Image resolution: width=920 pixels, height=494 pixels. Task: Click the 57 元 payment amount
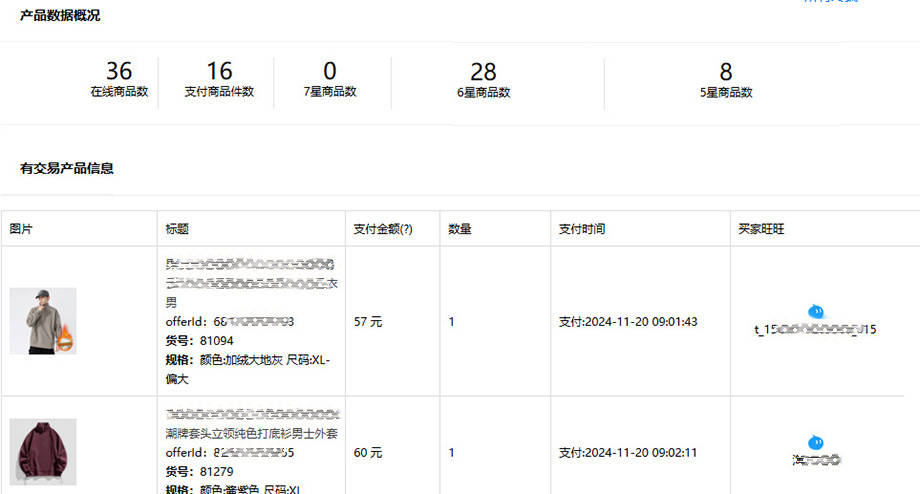(368, 322)
